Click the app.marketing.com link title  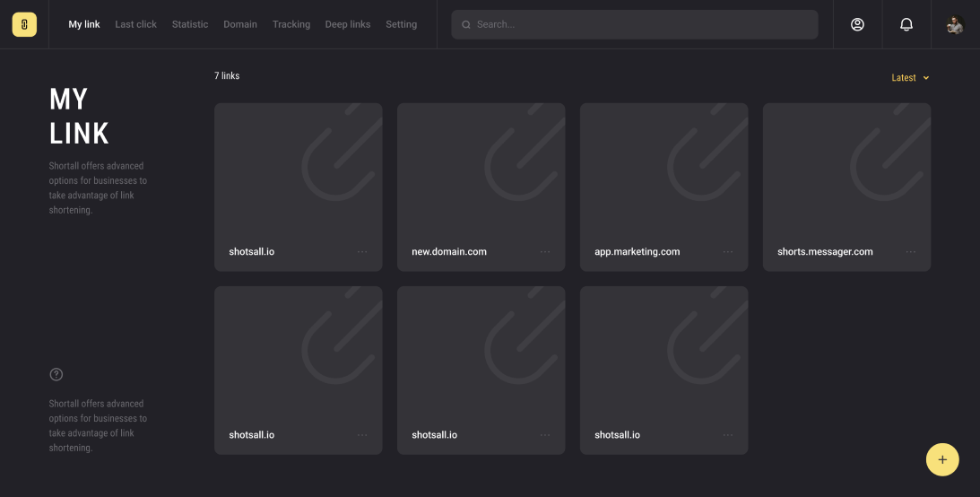[x=637, y=252]
